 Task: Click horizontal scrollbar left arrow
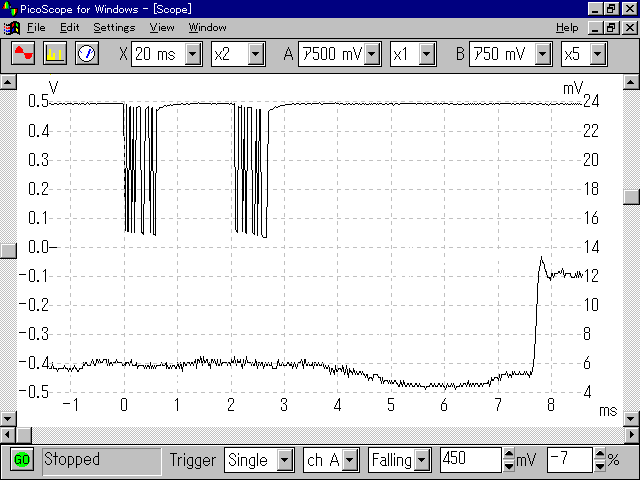pyautogui.click(x=8, y=435)
